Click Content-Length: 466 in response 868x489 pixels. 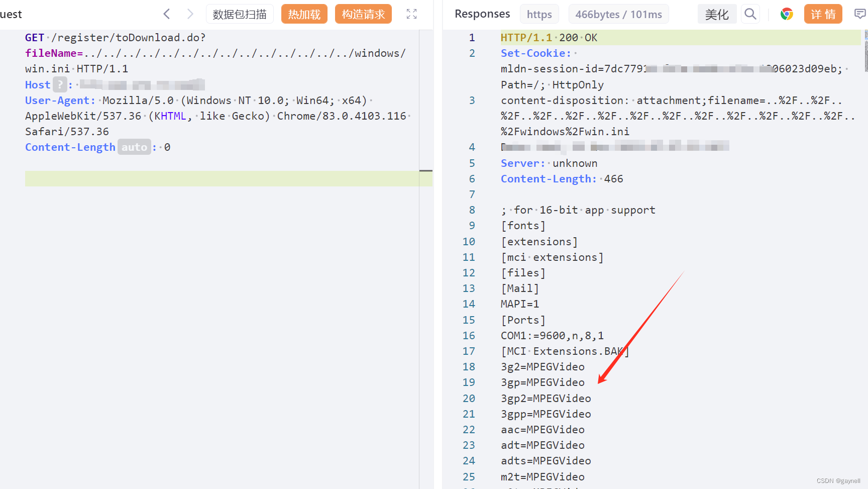[562, 179]
